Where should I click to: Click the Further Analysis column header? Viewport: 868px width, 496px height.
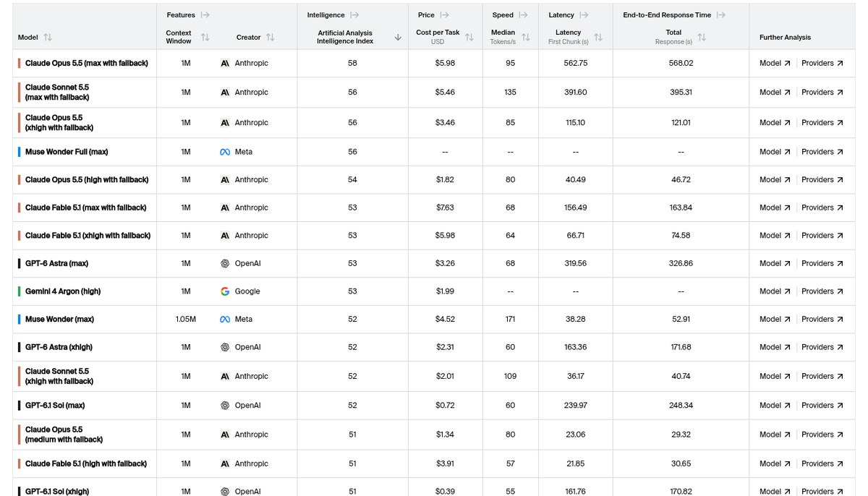[785, 38]
